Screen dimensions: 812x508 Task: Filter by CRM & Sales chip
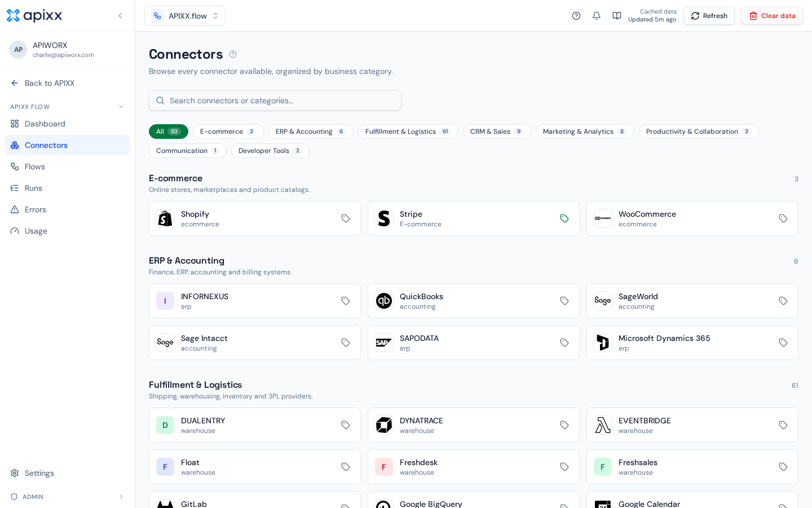pyautogui.click(x=497, y=132)
